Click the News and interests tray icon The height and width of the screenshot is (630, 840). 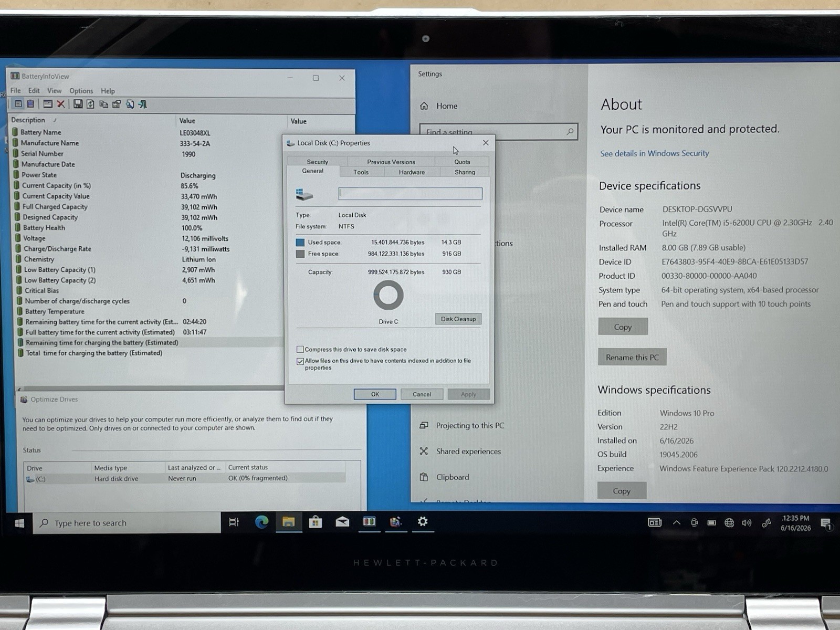[655, 522]
